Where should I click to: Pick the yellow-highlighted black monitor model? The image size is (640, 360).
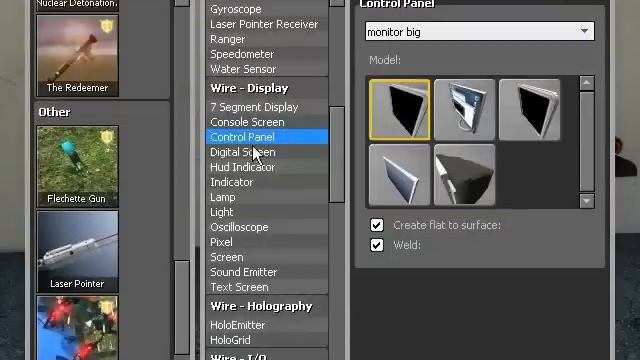pos(399,110)
